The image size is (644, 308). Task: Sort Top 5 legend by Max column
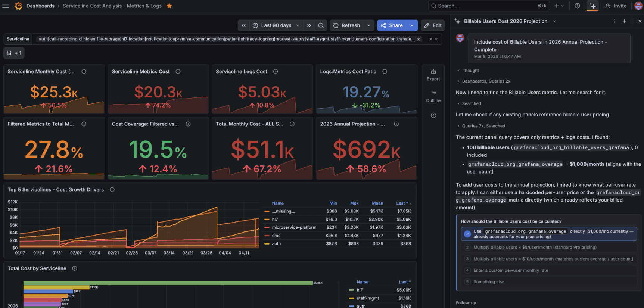pos(354,203)
